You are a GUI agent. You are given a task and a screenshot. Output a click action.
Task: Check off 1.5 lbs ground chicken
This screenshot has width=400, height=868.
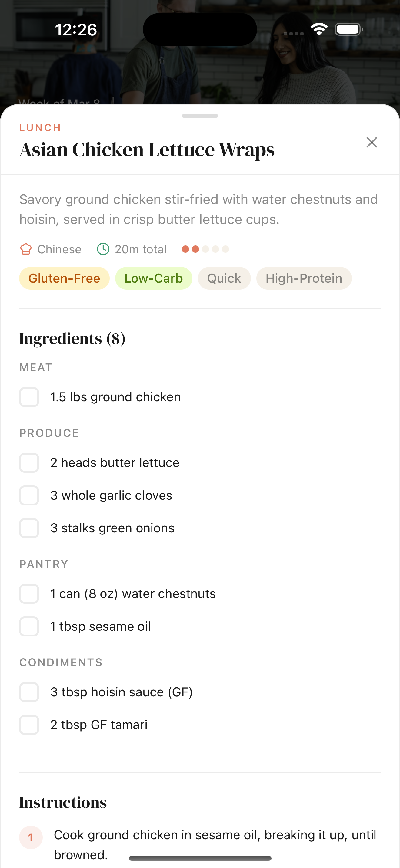click(x=29, y=397)
